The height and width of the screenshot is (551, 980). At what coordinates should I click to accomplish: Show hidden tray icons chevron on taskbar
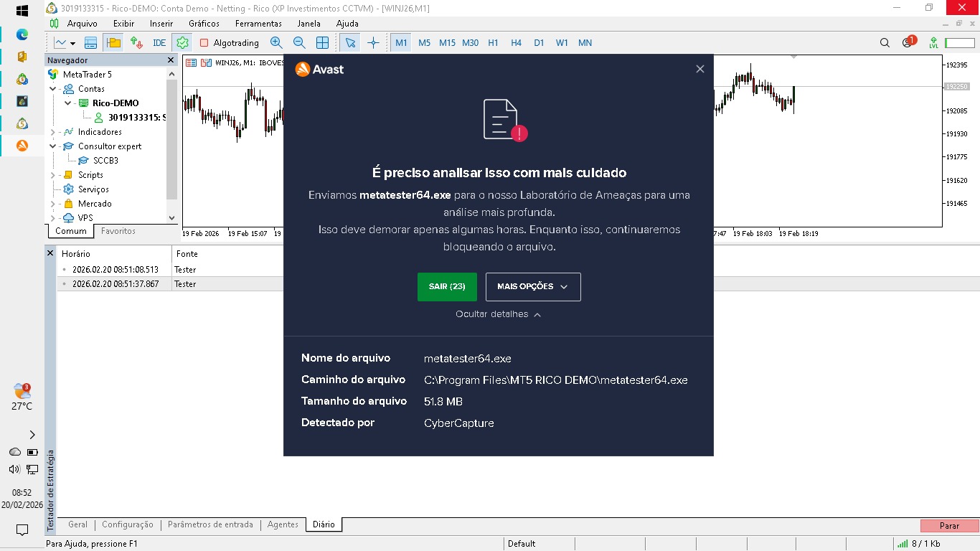point(32,435)
